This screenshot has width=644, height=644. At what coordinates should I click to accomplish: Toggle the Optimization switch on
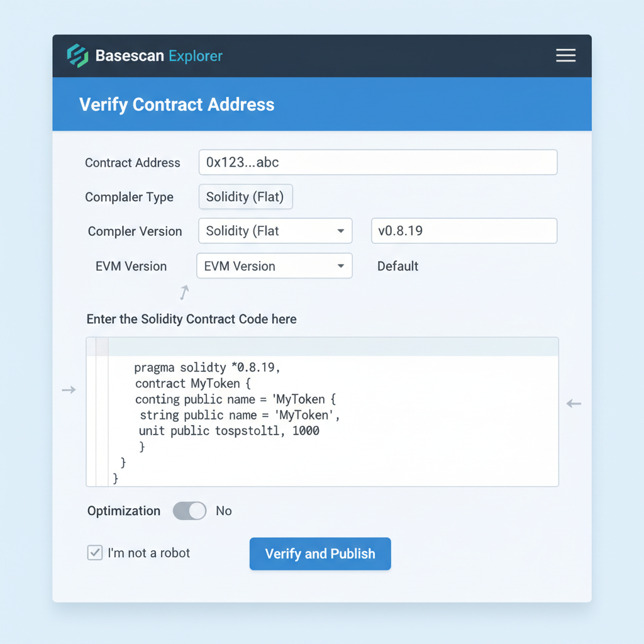pos(189,511)
